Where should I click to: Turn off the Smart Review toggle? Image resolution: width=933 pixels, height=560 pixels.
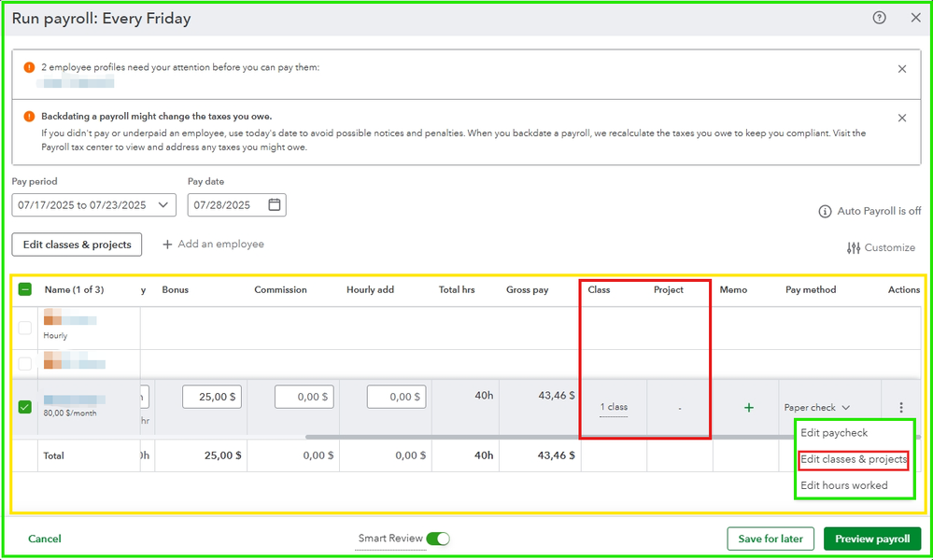[438, 539]
